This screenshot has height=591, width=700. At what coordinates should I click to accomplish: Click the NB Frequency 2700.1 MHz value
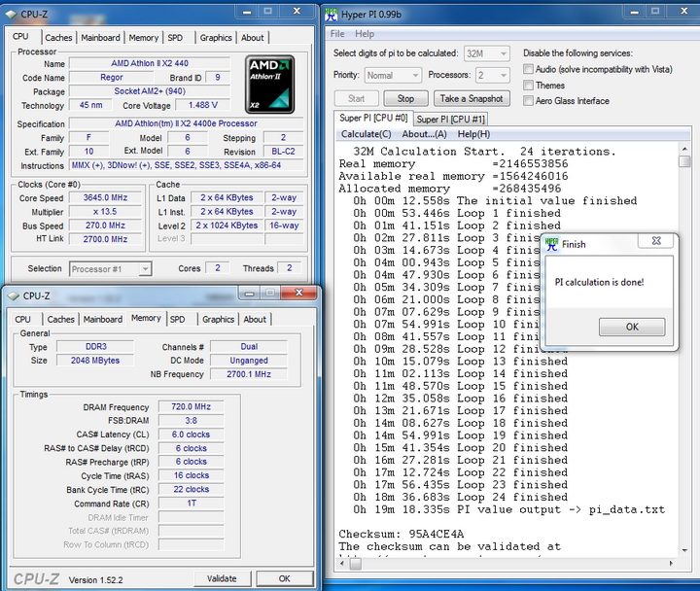click(x=249, y=374)
